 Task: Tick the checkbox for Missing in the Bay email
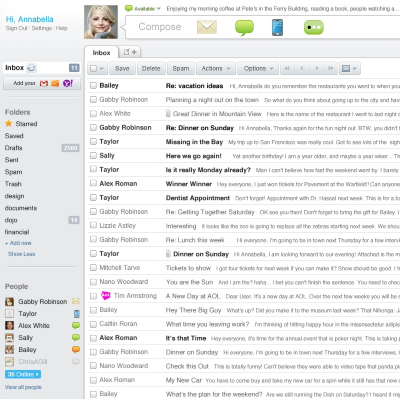coord(93,142)
